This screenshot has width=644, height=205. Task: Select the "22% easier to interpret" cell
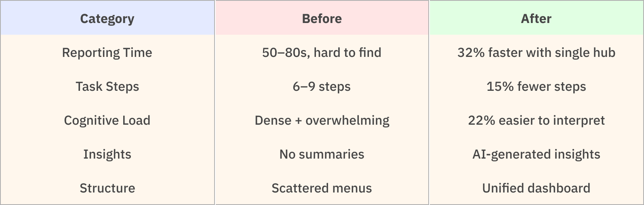536,120
